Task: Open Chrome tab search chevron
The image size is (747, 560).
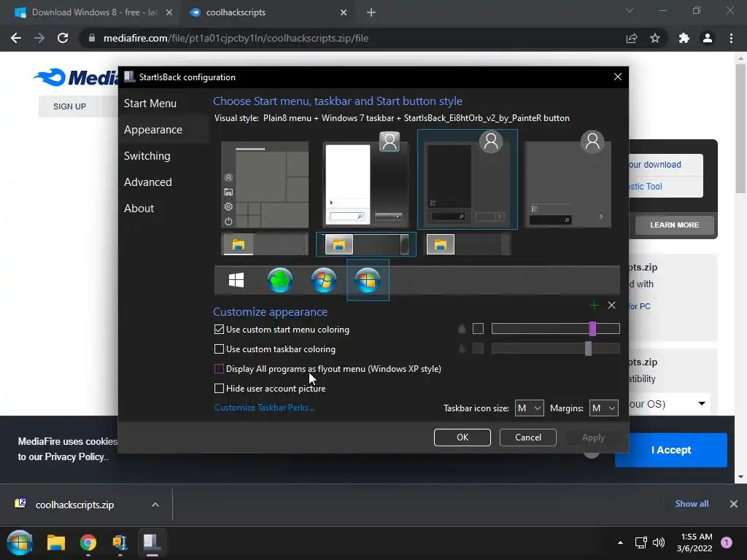Action: (630, 10)
